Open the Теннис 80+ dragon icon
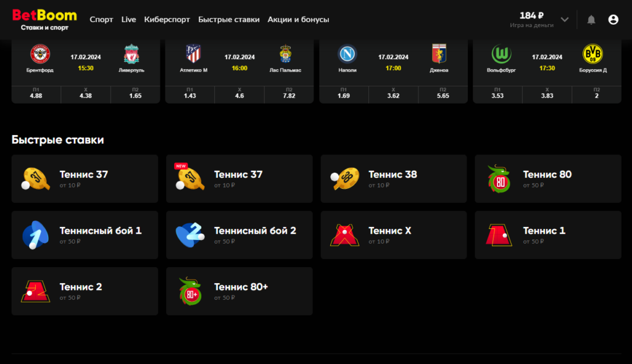The height and width of the screenshot is (364, 632). (190, 291)
